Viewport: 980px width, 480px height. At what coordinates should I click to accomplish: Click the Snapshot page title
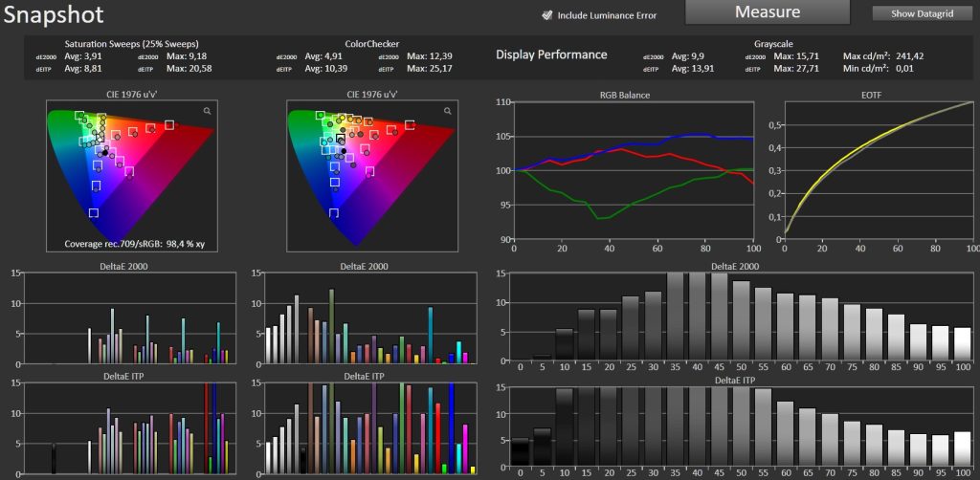[54, 15]
